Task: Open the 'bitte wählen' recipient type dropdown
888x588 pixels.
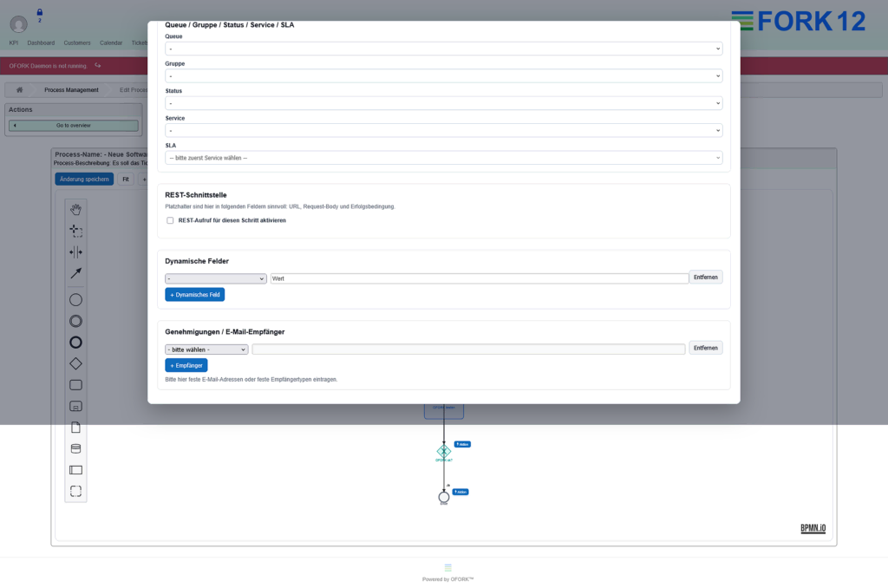Action: (206, 350)
